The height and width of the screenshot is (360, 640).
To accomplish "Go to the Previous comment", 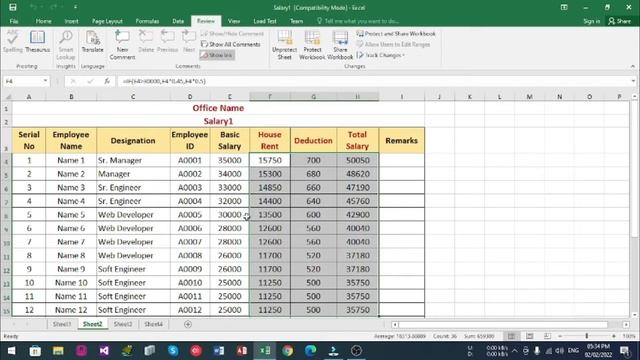I will 167,42.
